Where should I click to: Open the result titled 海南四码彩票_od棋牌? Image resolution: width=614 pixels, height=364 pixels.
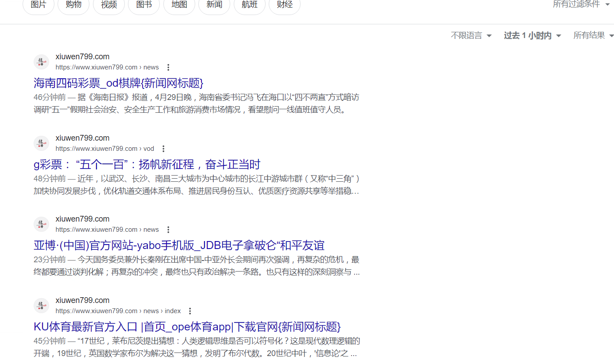pyautogui.click(x=119, y=83)
